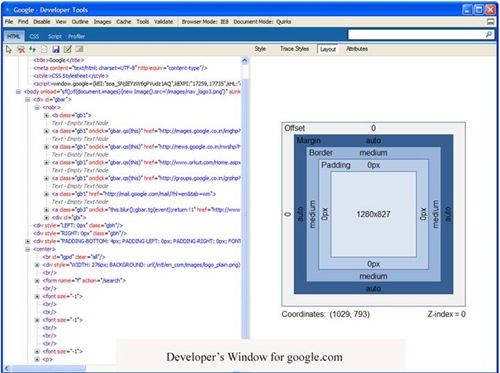Screen dimensions: 500x373
Task: Expand the groups.google.co.in anchor node
Action: point(47,178)
